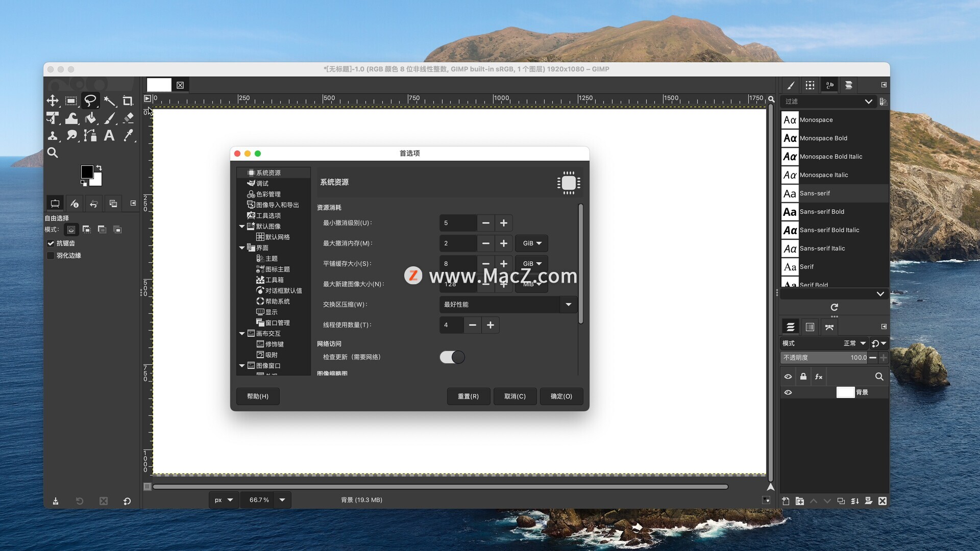980x551 pixels.
Task: Select the Crop tool
Action: click(128, 101)
